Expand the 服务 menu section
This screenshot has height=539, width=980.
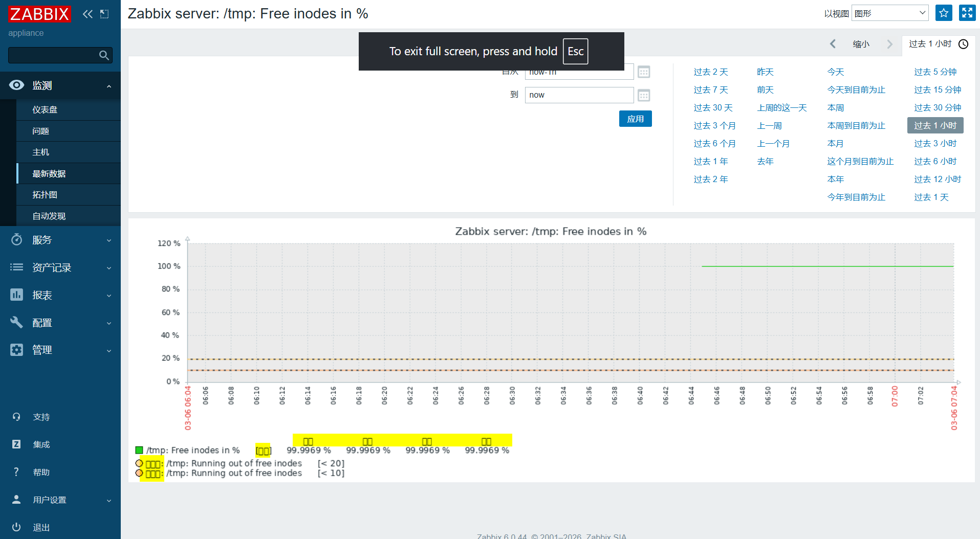point(60,240)
